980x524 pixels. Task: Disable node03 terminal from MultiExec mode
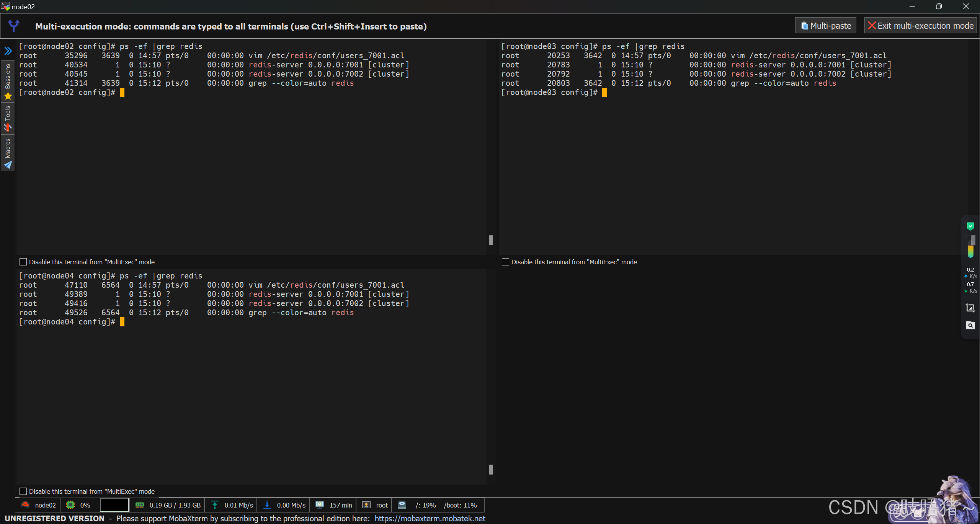pos(505,262)
